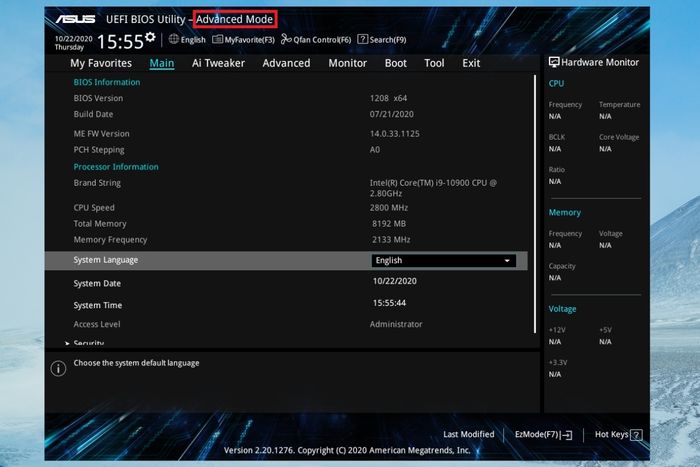Click the BIOS Version value 1208 x64
Viewport: 700px width, 467px height.
388,98
